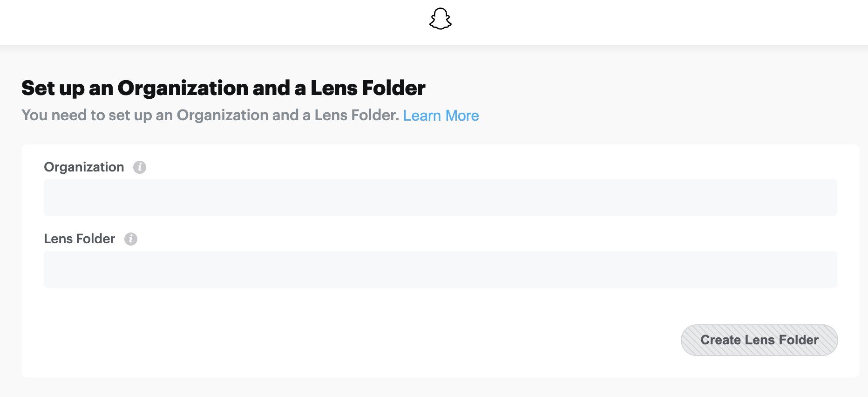Screen dimensions: 868x397
Task: Follow the blue Learn More hyperlink
Action: pyautogui.click(x=441, y=116)
